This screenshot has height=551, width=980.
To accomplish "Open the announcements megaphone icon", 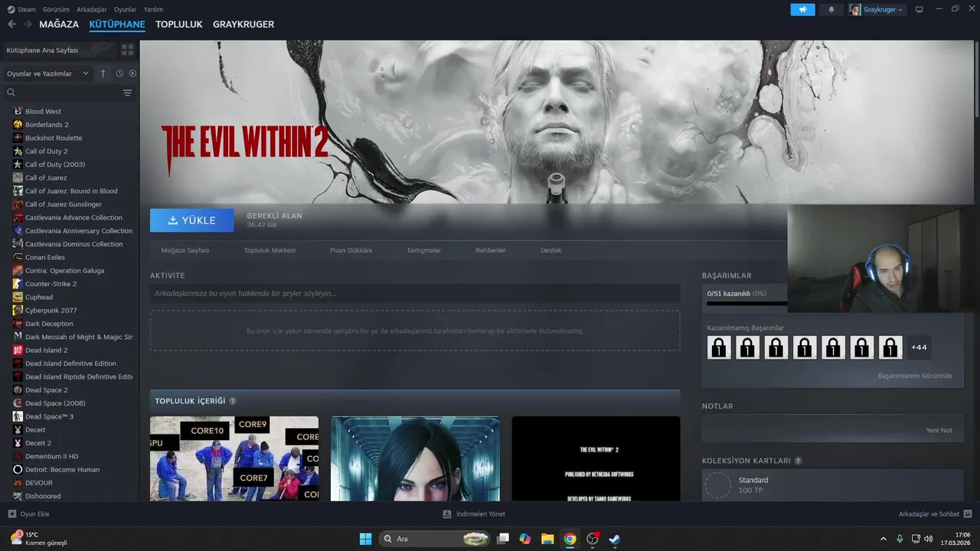I will [x=803, y=10].
